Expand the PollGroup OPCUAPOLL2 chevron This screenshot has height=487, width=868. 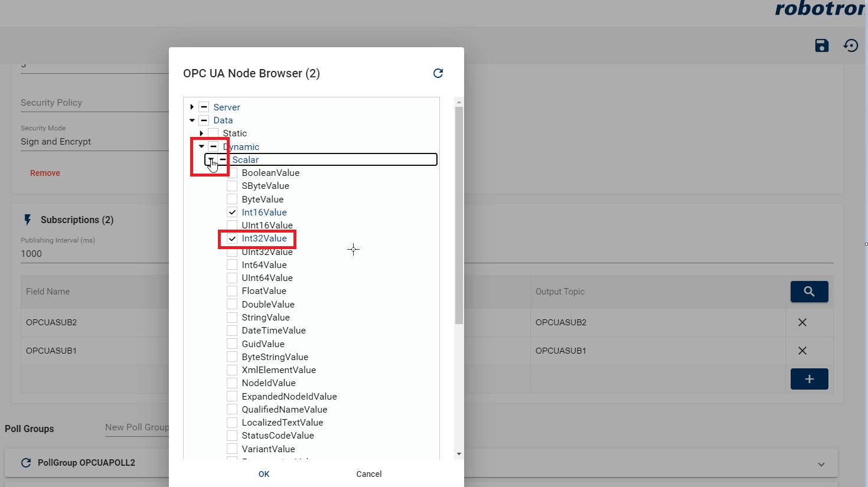pos(821,465)
